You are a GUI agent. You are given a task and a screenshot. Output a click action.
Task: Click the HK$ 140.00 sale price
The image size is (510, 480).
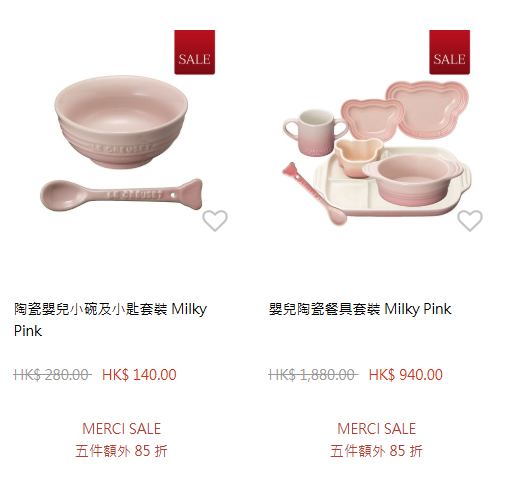coord(139,375)
